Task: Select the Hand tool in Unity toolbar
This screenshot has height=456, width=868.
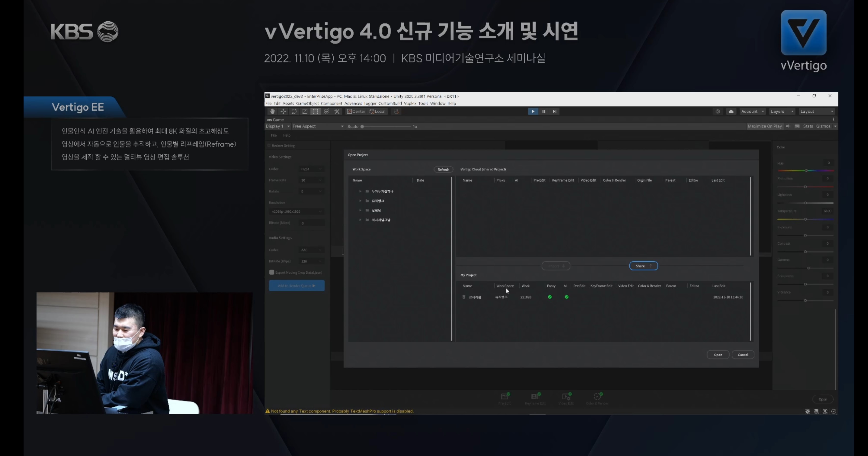Action: point(272,111)
